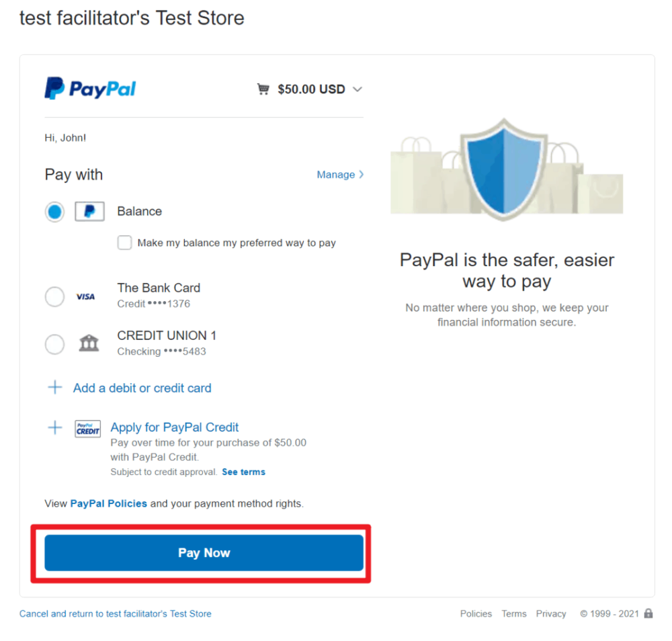Viewport: 672px width, 641px height.
Task: Open the footer Privacy link
Action: coord(551,613)
